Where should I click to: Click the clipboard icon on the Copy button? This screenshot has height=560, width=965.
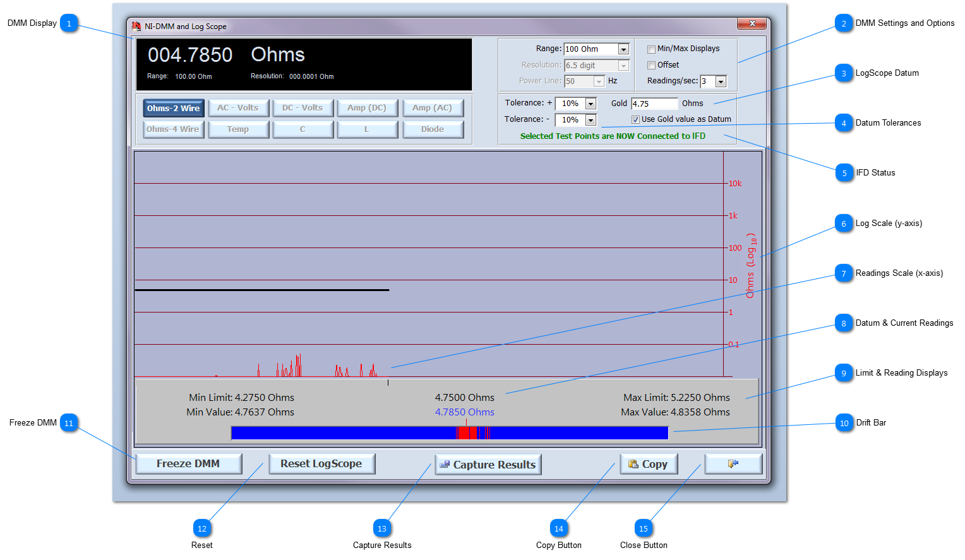pyautogui.click(x=633, y=463)
